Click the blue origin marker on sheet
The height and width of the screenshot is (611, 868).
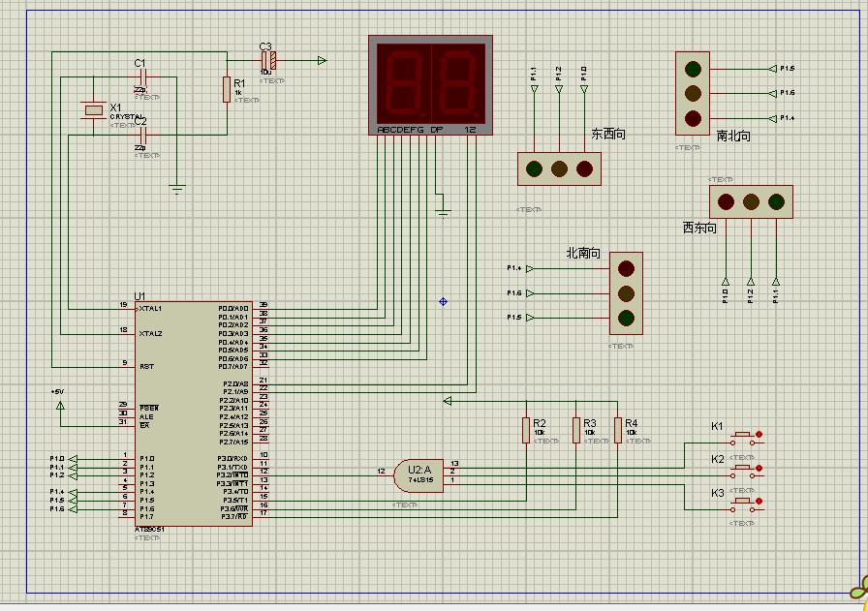[x=443, y=301]
